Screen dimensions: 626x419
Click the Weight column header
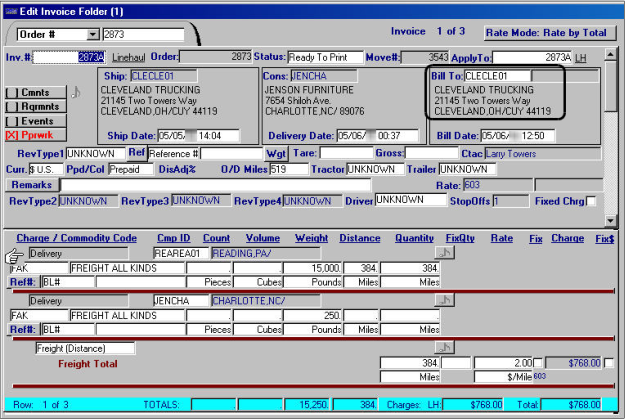point(311,238)
